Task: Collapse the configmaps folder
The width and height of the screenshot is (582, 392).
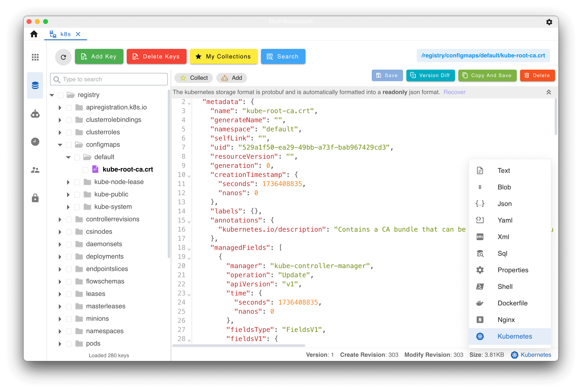Action: tap(60, 145)
